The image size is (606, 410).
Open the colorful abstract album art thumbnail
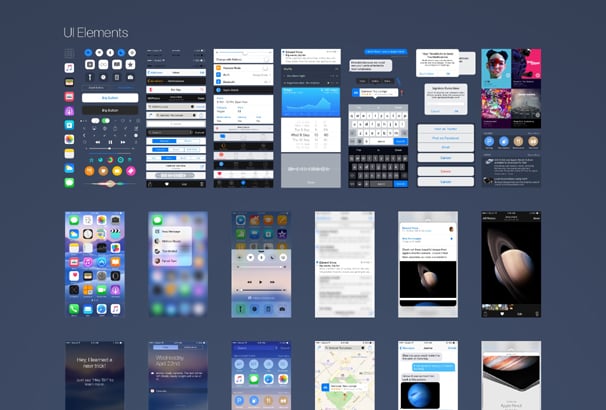[496, 108]
